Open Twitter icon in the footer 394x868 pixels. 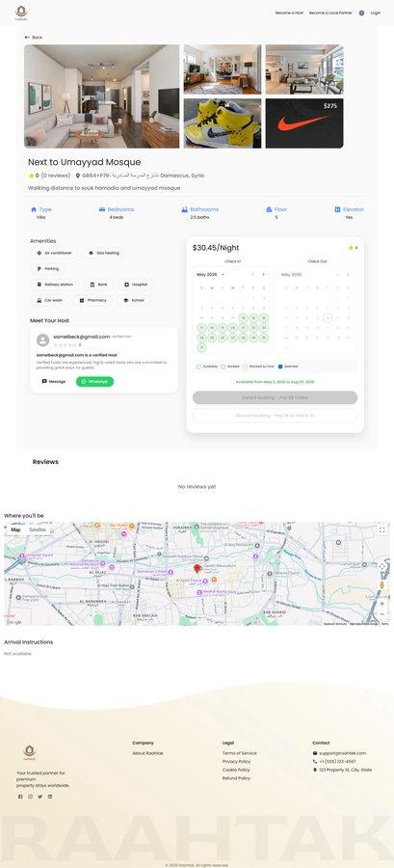click(39, 797)
